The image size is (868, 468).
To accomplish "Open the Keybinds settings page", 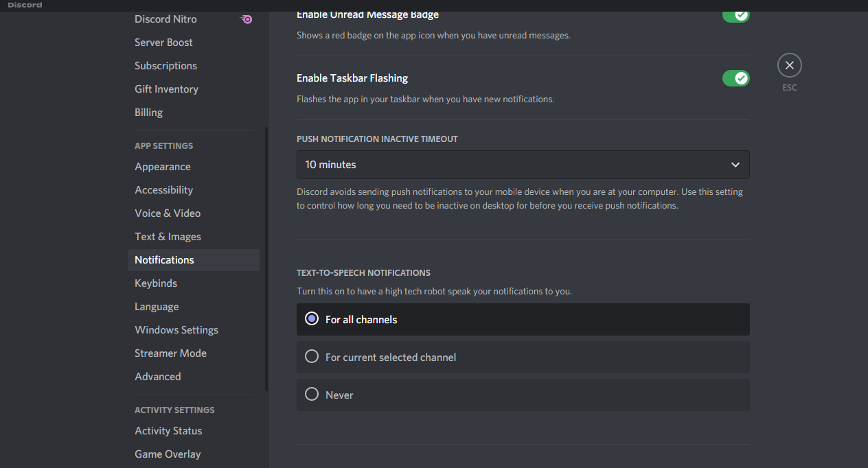I will click(x=155, y=283).
